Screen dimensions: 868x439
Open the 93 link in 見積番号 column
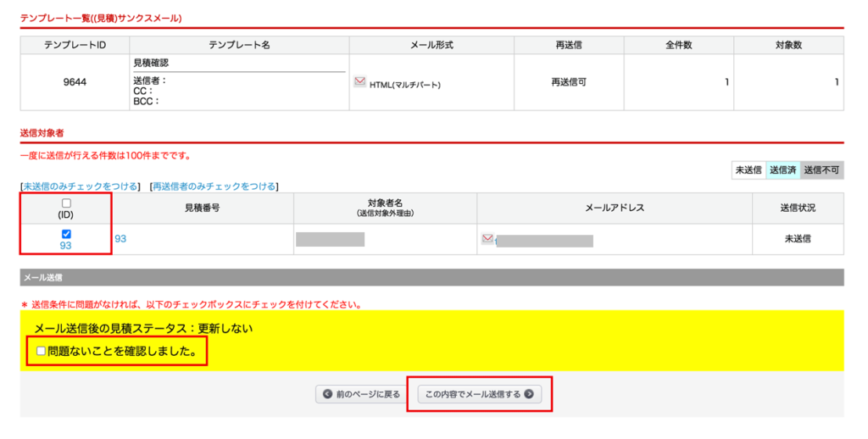(x=120, y=239)
